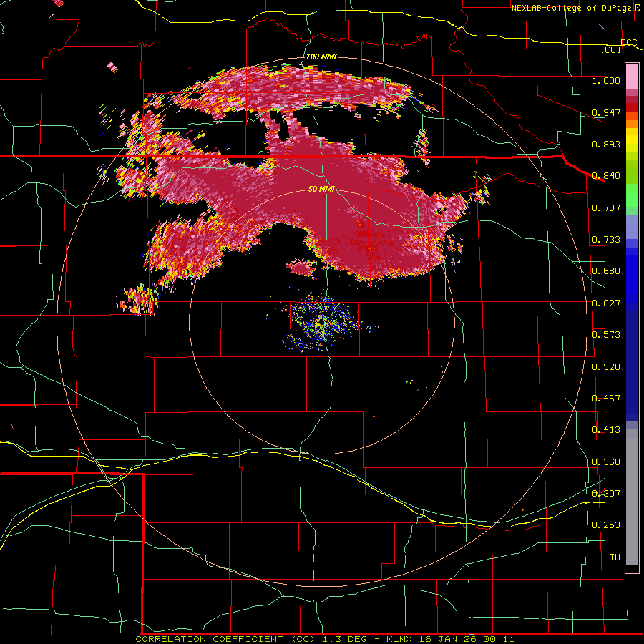The width and height of the screenshot is (644, 644).
Task: Click the TH threshold label on the scale
Action: tap(615, 557)
